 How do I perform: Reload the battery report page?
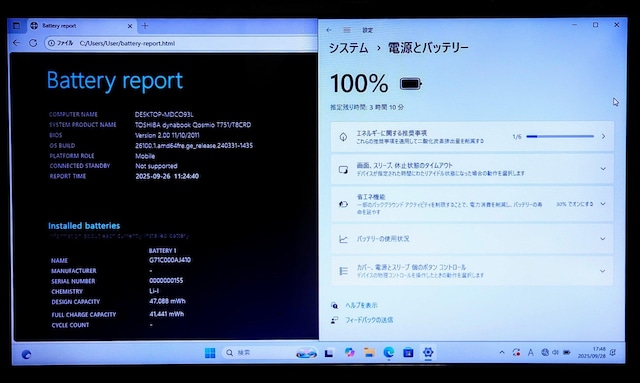pos(33,43)
